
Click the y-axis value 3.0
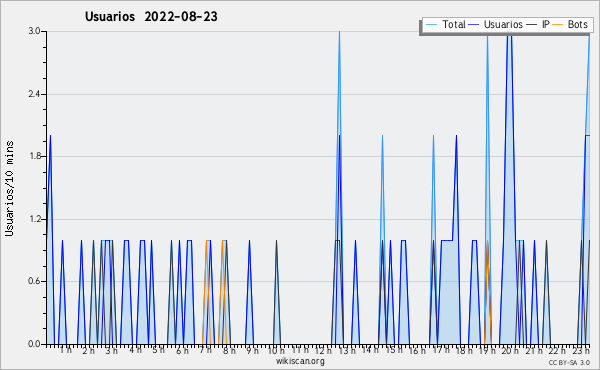[x=34, y=31]
